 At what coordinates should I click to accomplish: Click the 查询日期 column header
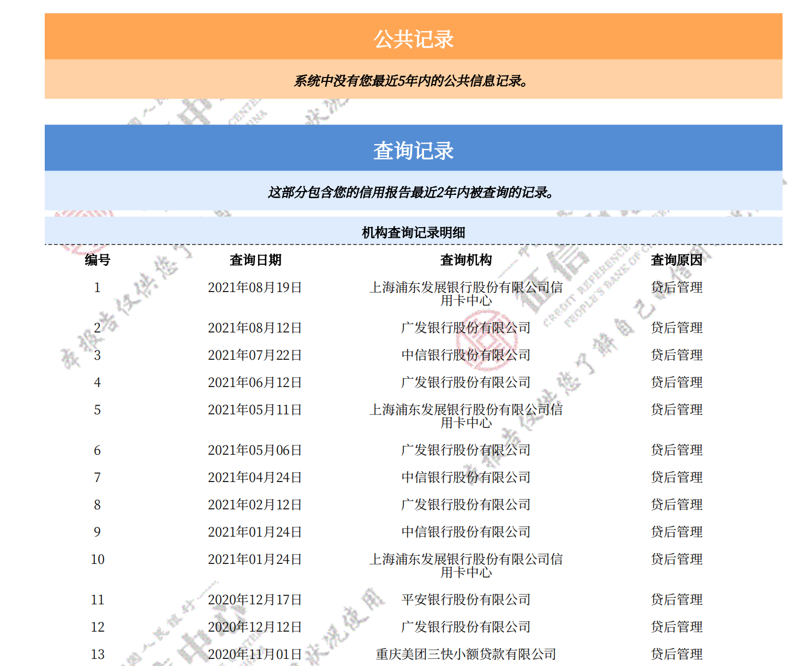[x=255, y=260]
